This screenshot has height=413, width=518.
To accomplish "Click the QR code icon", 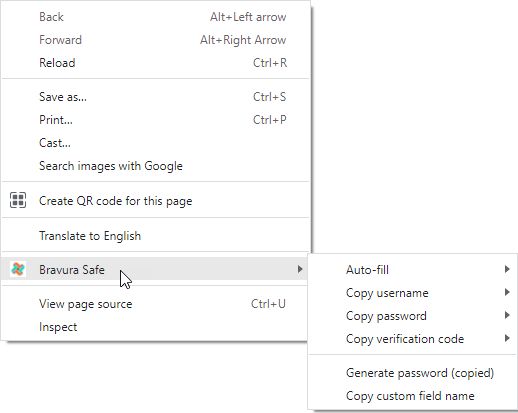I will click(x=18, y=200).
